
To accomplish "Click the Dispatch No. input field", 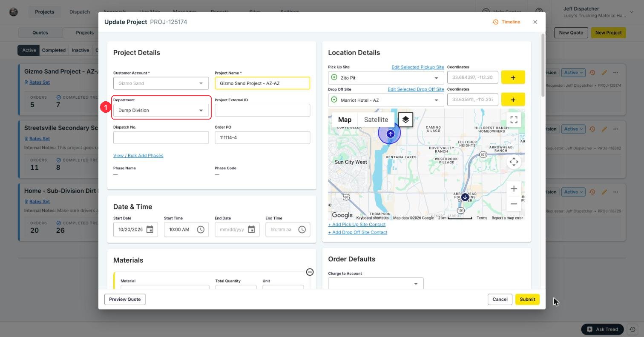I will 161,137.
